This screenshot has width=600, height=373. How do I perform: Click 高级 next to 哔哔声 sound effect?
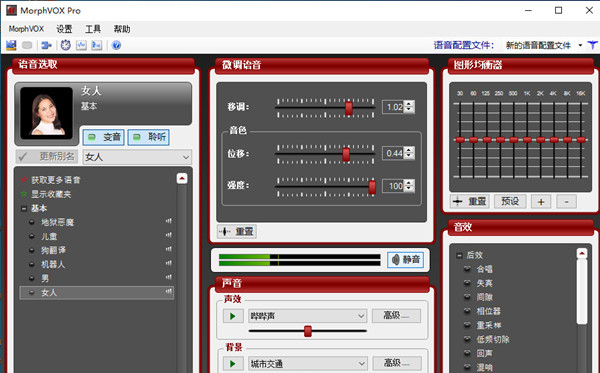point(396,316)
